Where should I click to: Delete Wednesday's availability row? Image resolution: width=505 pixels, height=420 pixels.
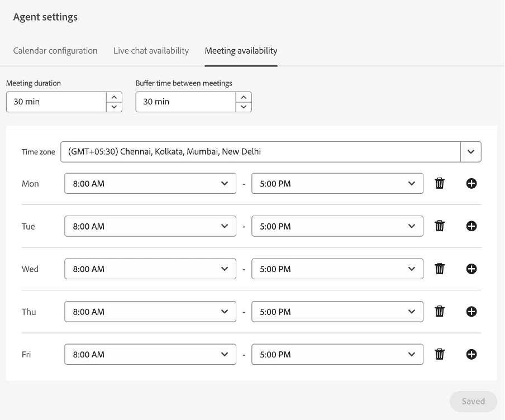[440, 269]
